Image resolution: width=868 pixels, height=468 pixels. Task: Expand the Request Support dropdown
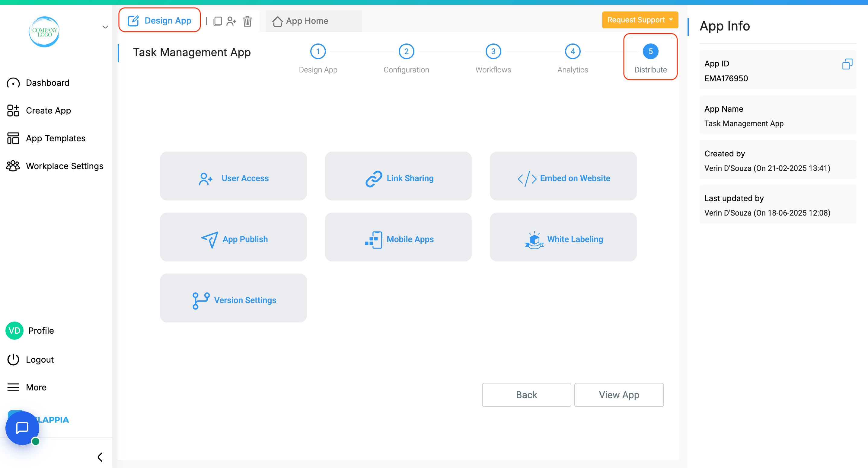pos(640,20)
